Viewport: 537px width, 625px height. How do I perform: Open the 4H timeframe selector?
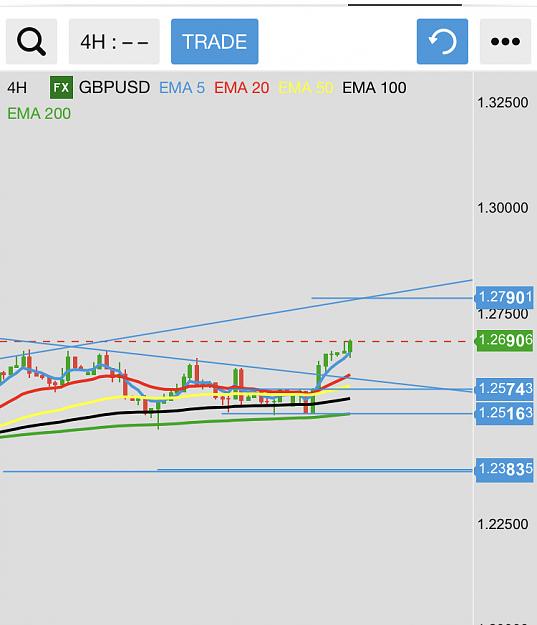tap(114, 41)
